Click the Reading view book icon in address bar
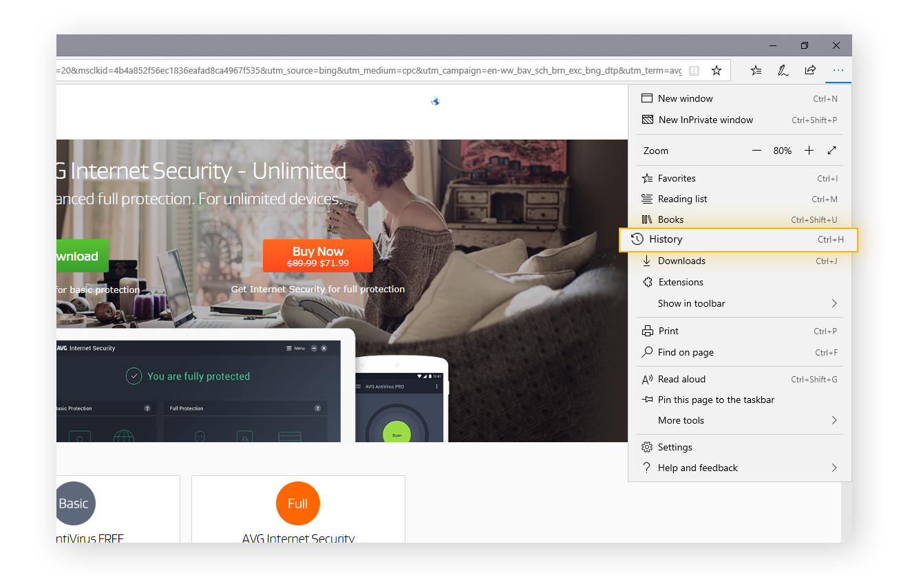The image size is (912, 588). click(694, 70)
